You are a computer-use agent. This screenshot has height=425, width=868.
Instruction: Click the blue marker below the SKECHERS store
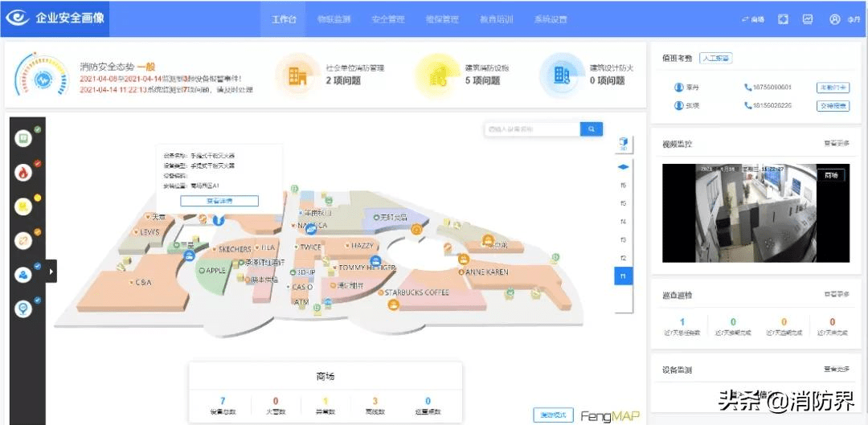tap(190, 255)
